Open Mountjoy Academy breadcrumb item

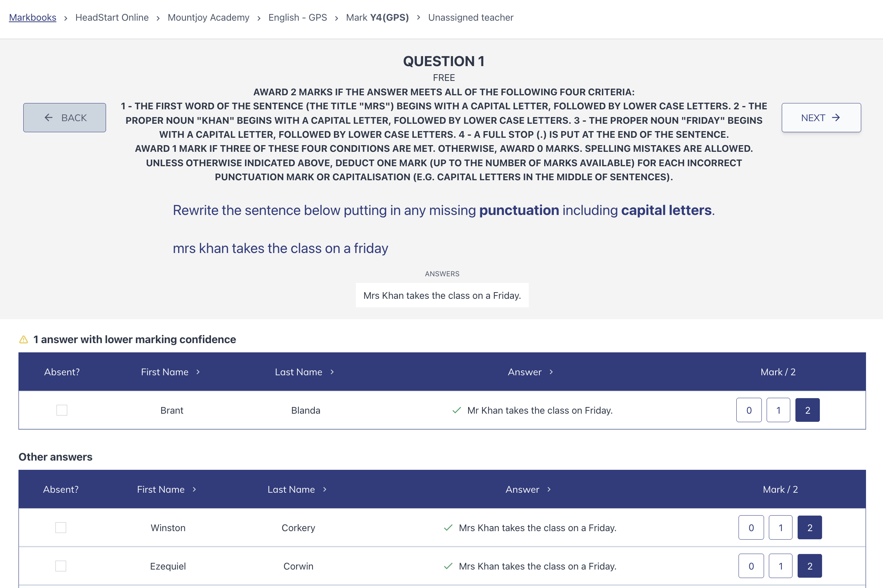coord(208,18)
